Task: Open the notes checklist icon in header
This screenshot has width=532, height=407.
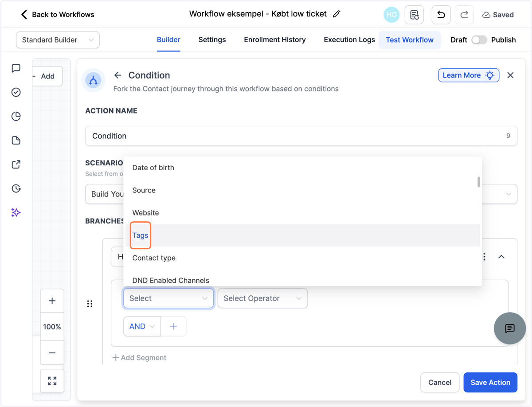Action: coord(415,15)
